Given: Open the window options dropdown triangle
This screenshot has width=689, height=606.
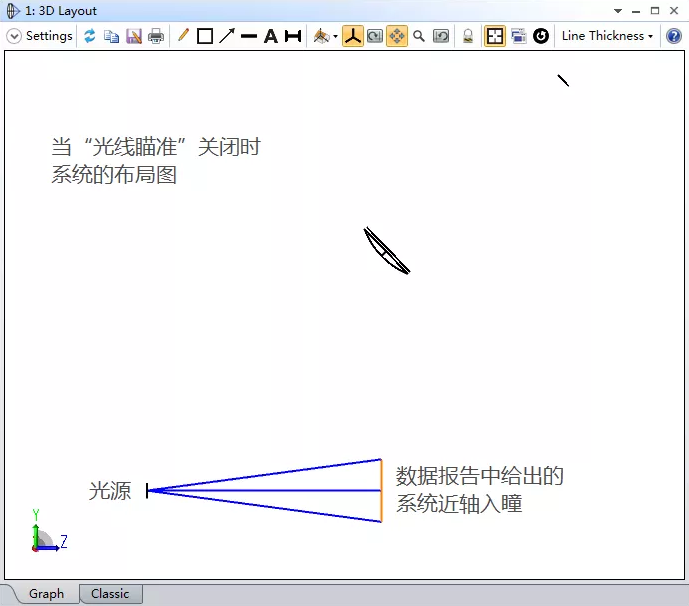Looking at the screenshot, I should pyautogui.click(x=618, y=11).
